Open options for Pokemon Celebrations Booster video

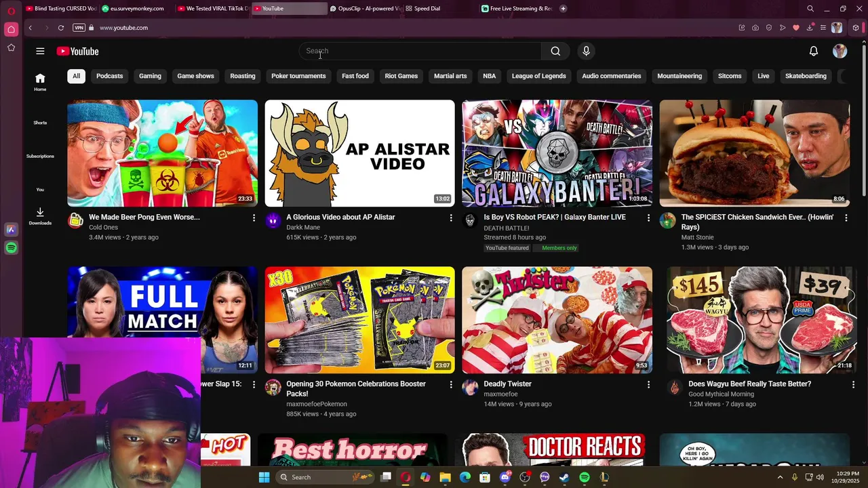point(451,384)
